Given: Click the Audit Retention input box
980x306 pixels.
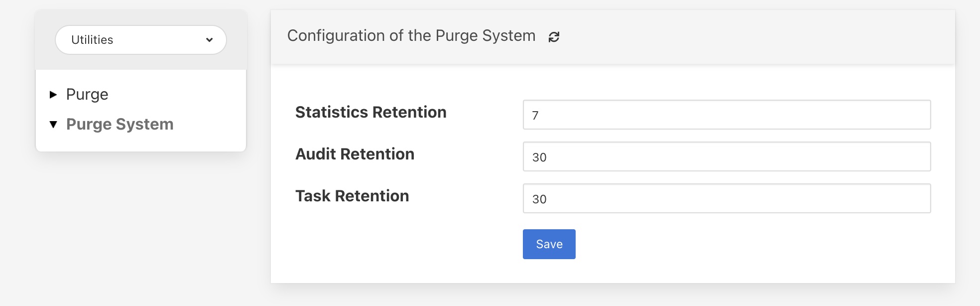Looking at the screenshot, I should click(727, 157).
